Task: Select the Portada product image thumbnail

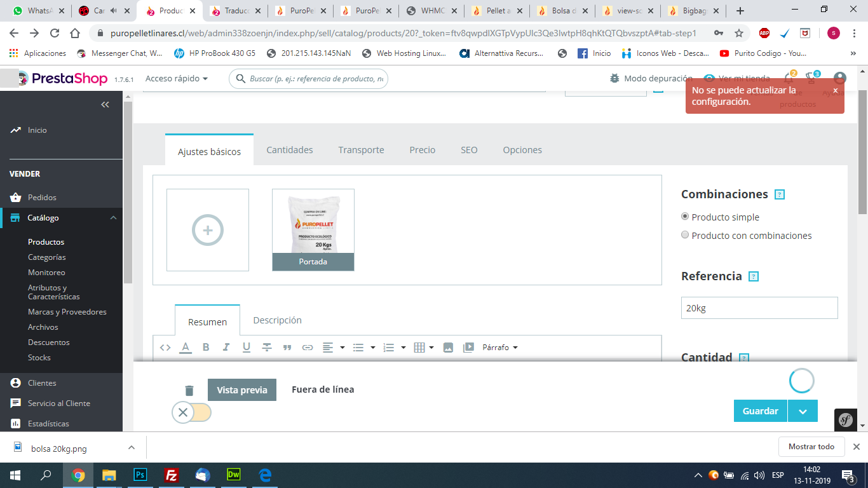Action: pos(313,230)
